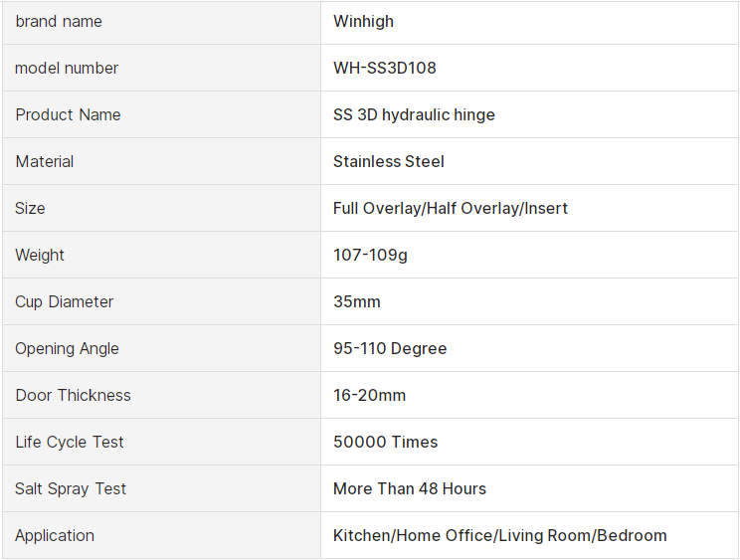Screen dimensions: 740x560
Task: Click the '50000 Times' life cycle value
Action: (x=385, y=442)
